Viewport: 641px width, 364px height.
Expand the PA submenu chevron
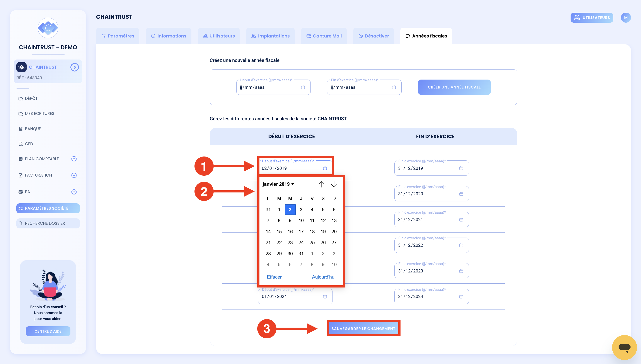(x=74, y=192)
